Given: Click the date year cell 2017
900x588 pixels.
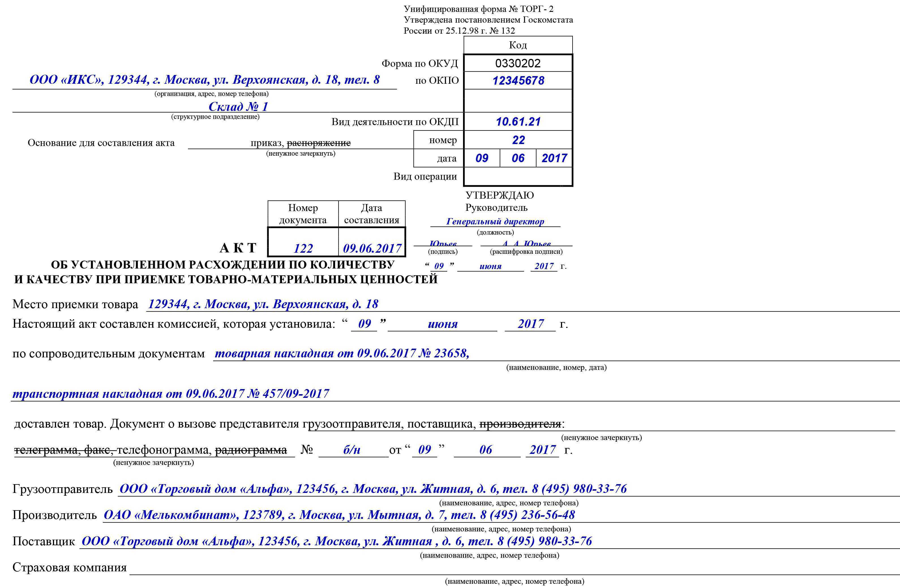Looking at the screenshot, I should (554, 158).
